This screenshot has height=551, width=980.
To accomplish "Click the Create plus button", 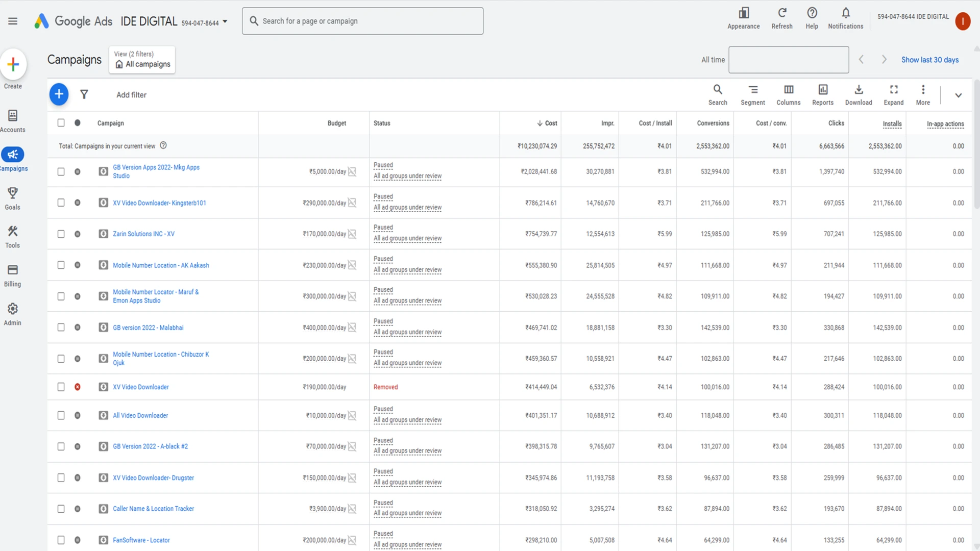I will [x=13, y=65].
